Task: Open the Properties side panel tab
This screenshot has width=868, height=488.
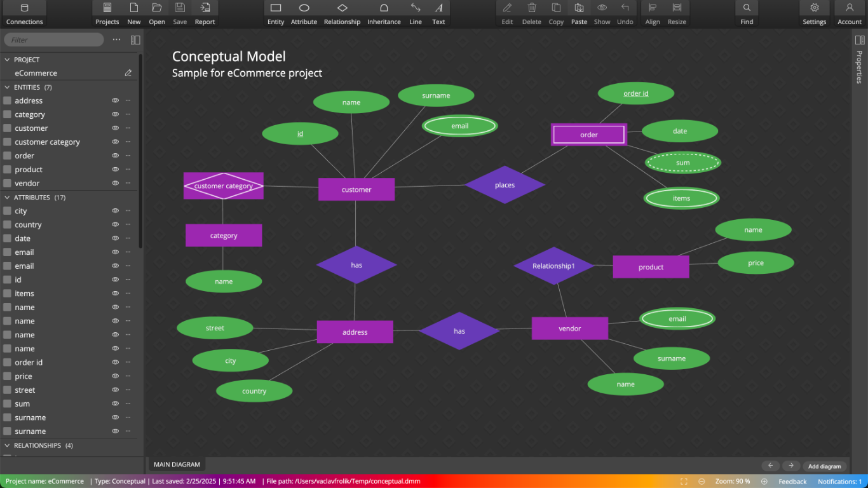Action: (859, 67)
